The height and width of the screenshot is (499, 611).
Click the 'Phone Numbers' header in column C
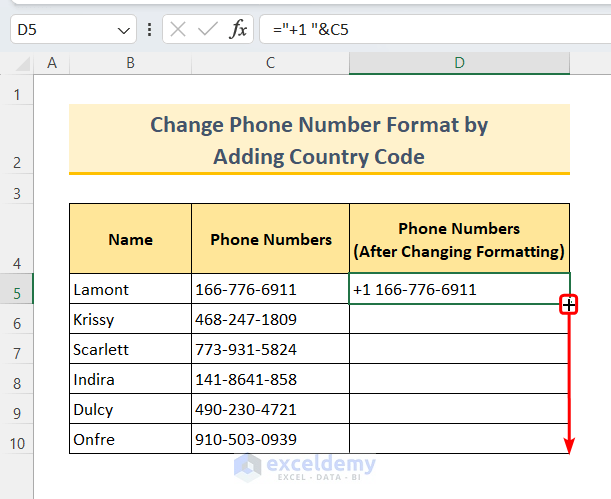click(x=270, y=238)
